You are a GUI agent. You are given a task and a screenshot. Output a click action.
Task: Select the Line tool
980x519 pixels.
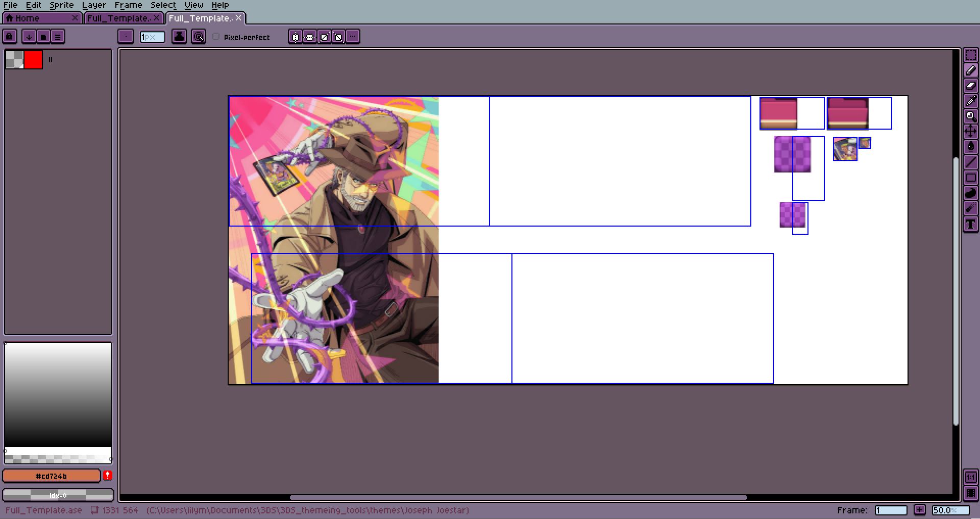pos(970,162)
